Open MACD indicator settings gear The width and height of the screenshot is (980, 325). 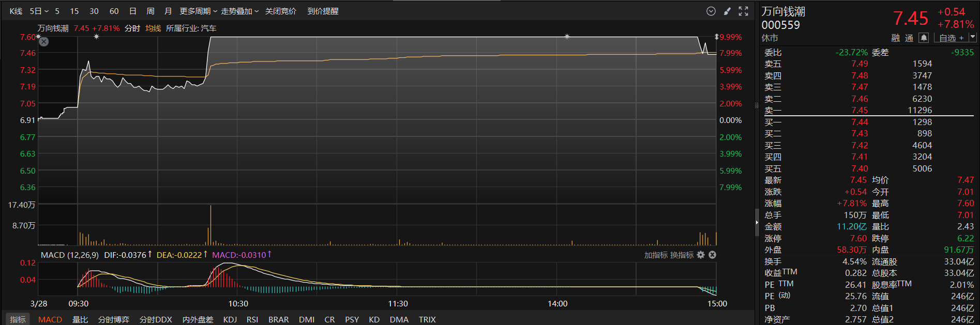[701, 255]
